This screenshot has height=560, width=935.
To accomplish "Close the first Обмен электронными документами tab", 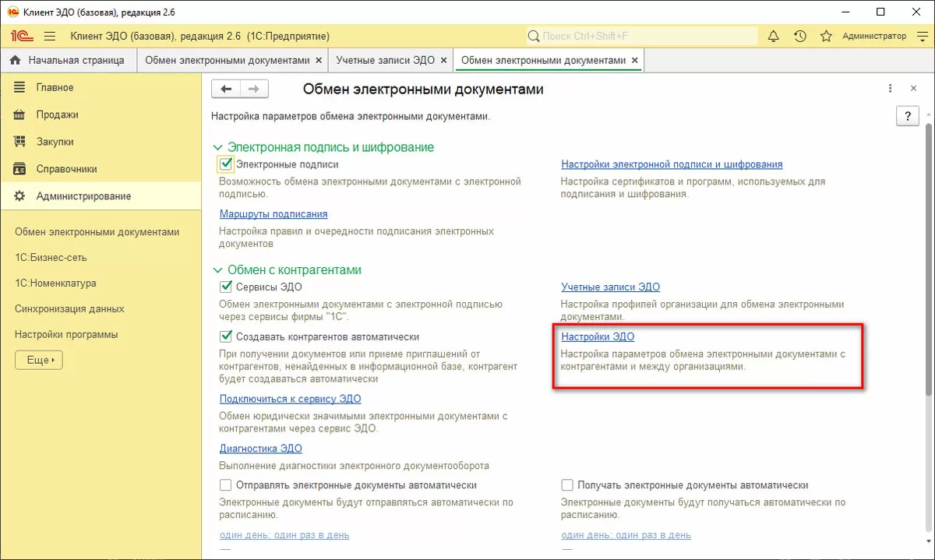I will [318, 60].
